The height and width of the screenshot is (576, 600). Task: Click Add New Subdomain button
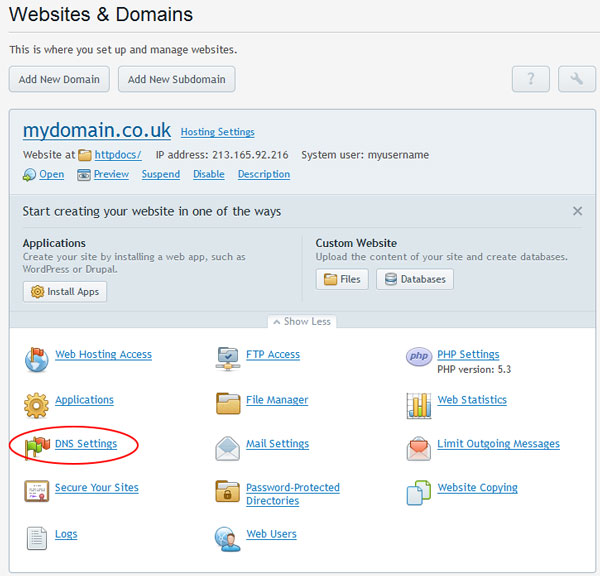(176, 79)
